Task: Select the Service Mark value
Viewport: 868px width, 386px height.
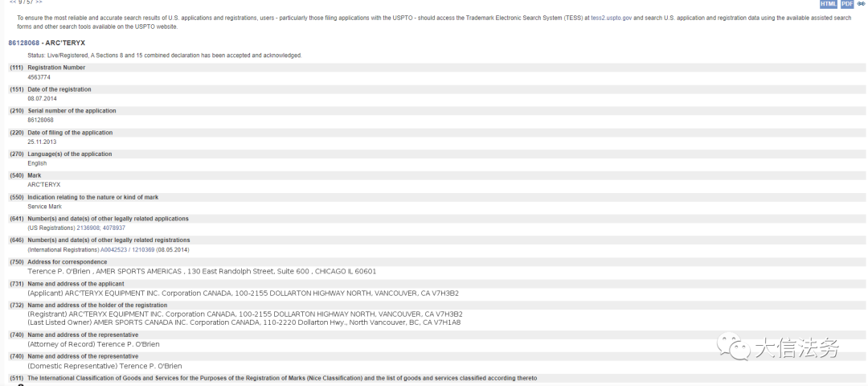Action: point(45,207)
